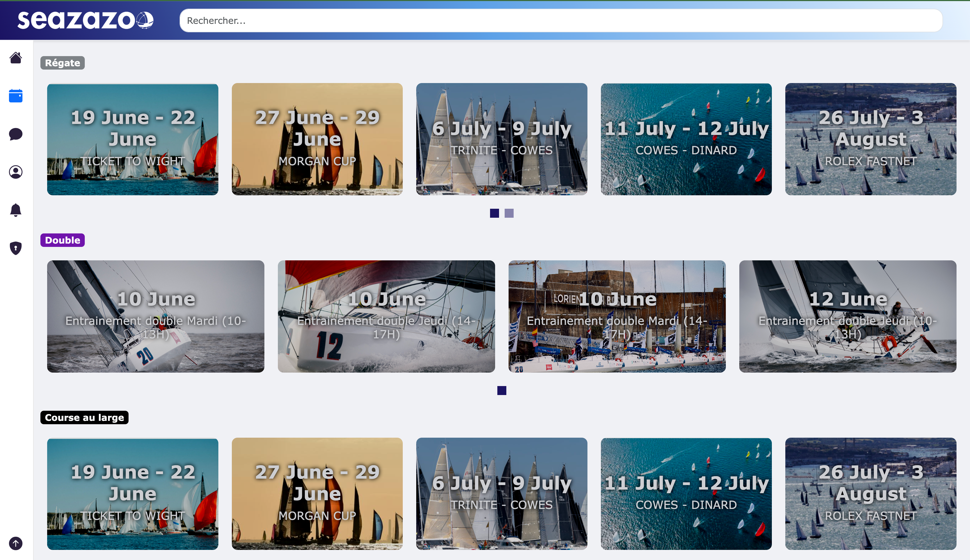
Task: Click the shield security icon
Action: click(x=15, y=248)
